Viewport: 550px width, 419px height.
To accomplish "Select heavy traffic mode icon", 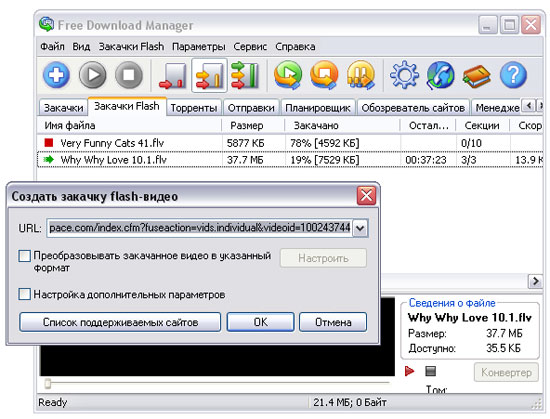I will click(245, 75).
